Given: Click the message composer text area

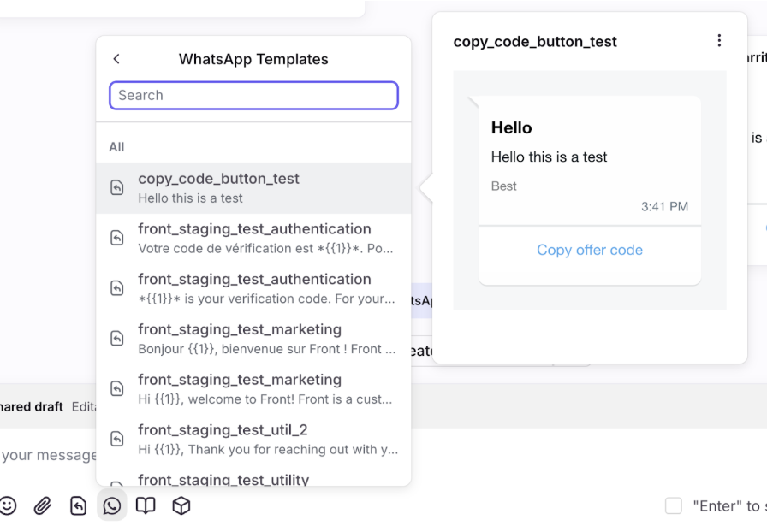Looking at the screenshot, I should pos(48,455).
